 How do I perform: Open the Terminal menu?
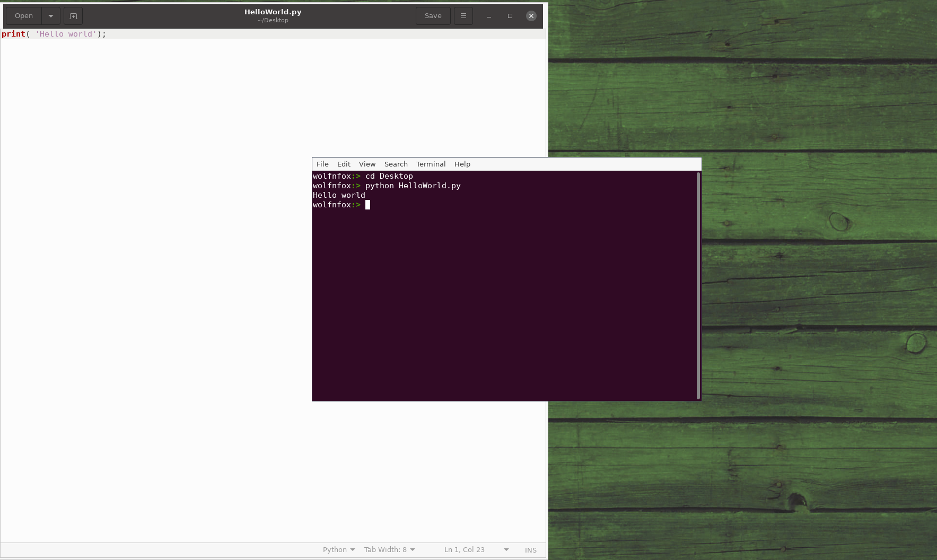431,164
